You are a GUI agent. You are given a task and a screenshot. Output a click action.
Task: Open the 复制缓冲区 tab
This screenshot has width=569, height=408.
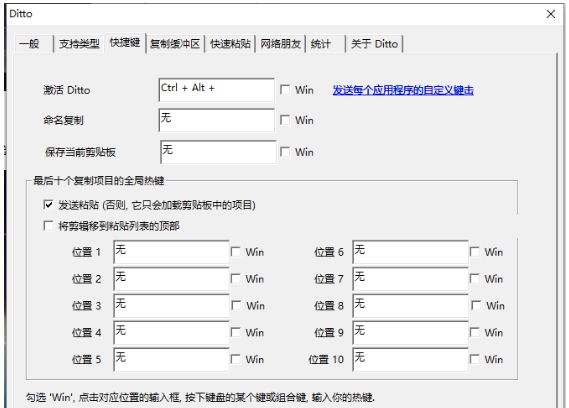click(175, 44)
